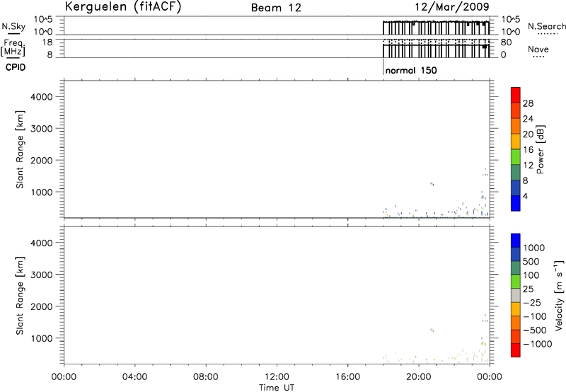The height and width of the screenshot is (392, 566).
Task: Click the 'Beam 12' heading
Action: click(276, 8)
